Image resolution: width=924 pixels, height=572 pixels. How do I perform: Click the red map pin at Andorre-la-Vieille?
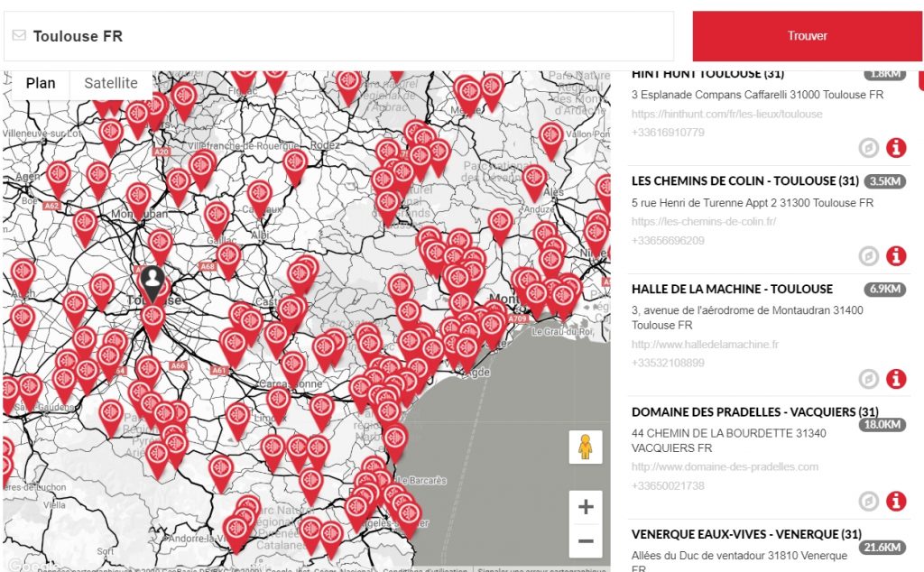click(236, 533)
